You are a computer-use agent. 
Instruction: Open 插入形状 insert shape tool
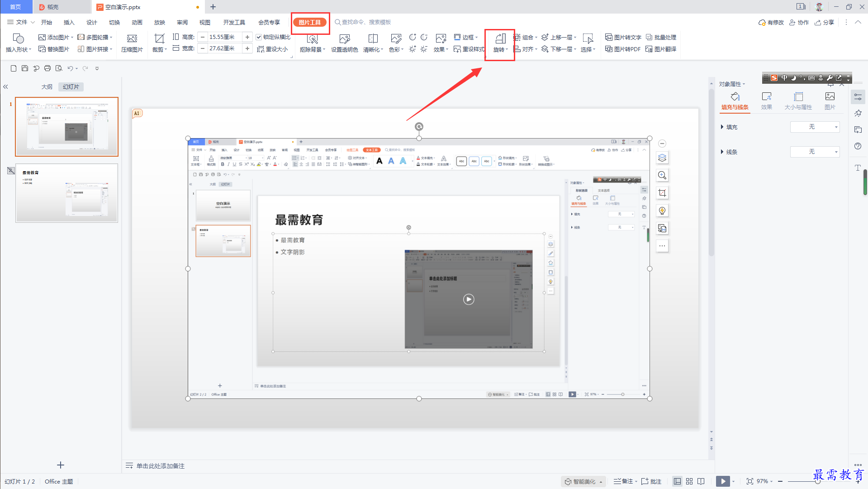coord(19,43)
